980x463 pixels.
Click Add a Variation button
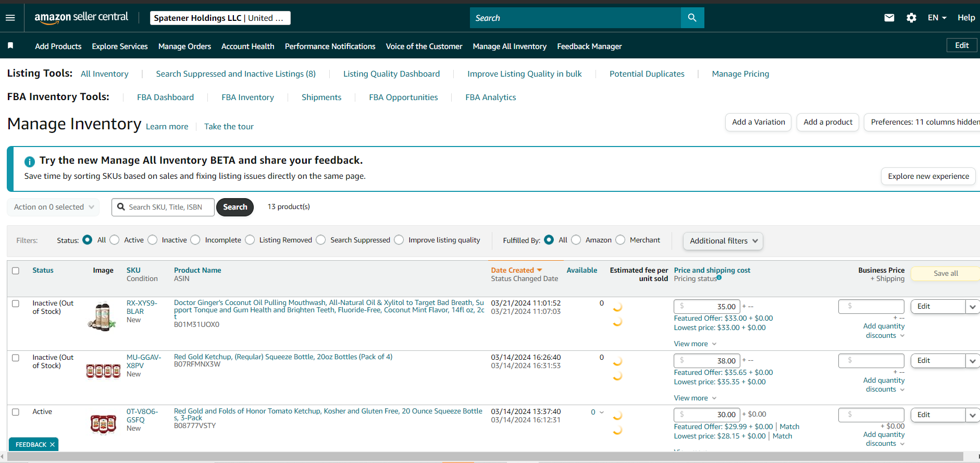tap(759, 122)
